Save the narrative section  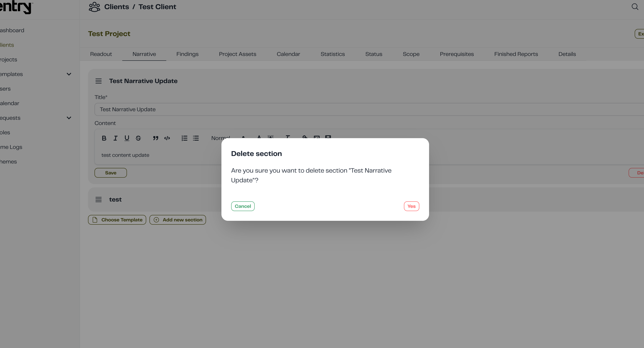point(111,173)
